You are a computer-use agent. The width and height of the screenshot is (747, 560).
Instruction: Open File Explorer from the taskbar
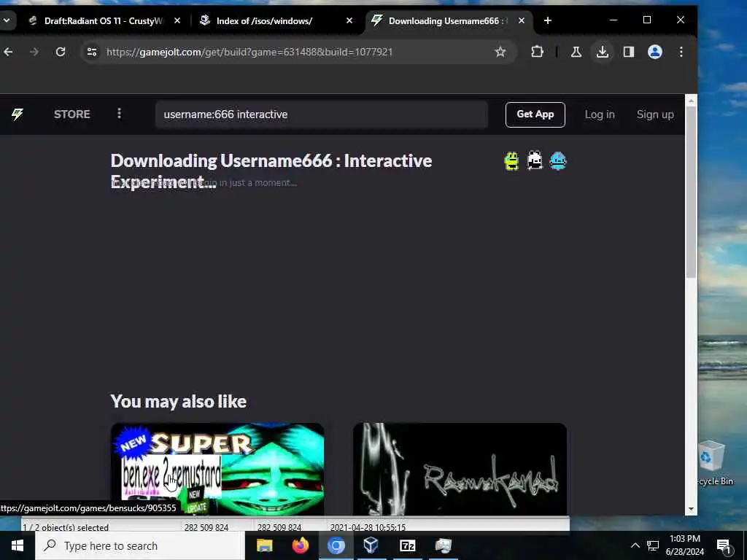coord(264,545)
